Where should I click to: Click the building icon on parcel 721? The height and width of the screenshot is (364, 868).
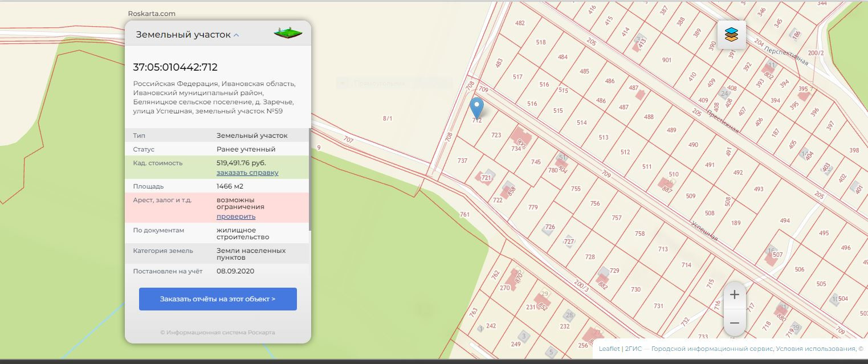[x=486, y=177]
